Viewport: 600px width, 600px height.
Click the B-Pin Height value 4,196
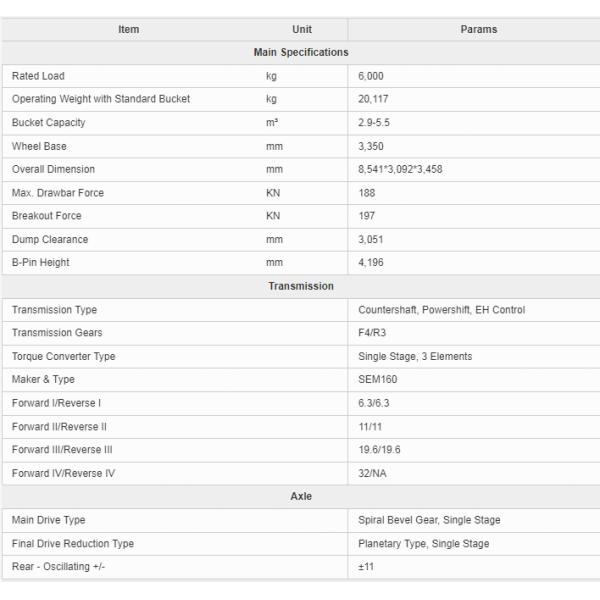click(371, 263)
